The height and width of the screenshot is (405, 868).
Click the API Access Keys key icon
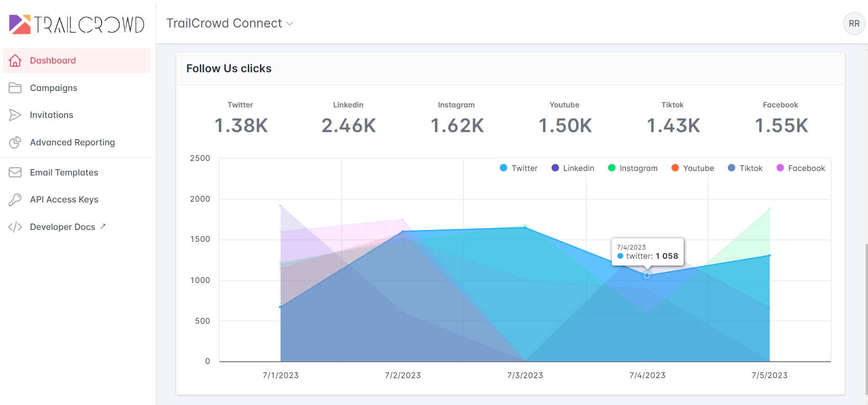pos(15,199)
